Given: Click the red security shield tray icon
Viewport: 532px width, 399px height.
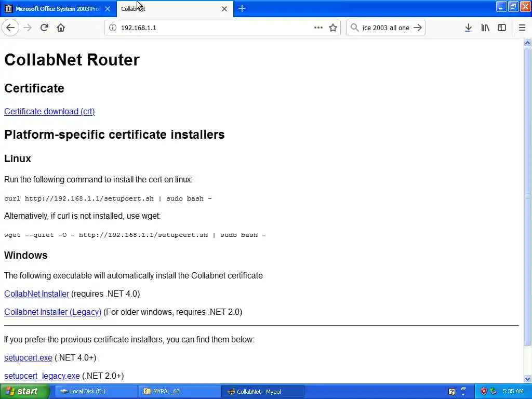Looking at the screenshot, I should [x=484, y=392].
